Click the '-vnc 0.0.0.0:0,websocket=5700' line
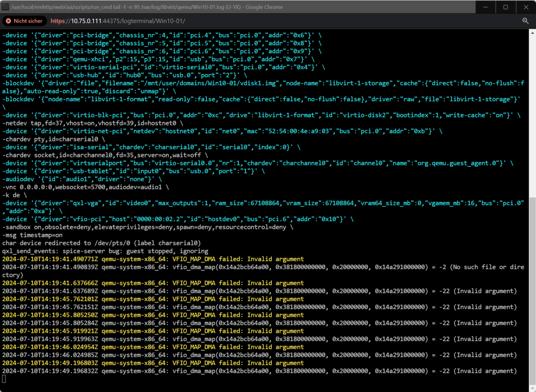 (85, 187)
